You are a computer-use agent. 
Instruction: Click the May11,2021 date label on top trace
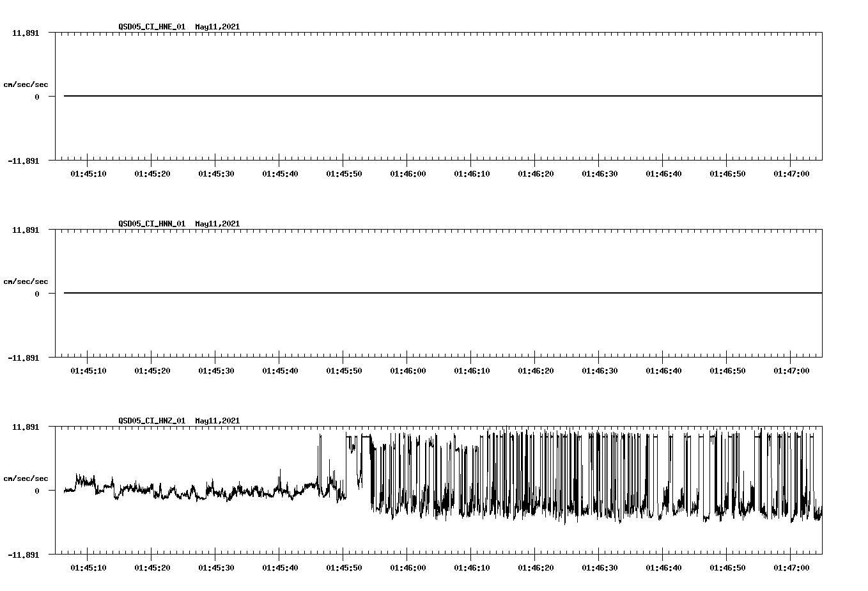[x=217, y=27]
